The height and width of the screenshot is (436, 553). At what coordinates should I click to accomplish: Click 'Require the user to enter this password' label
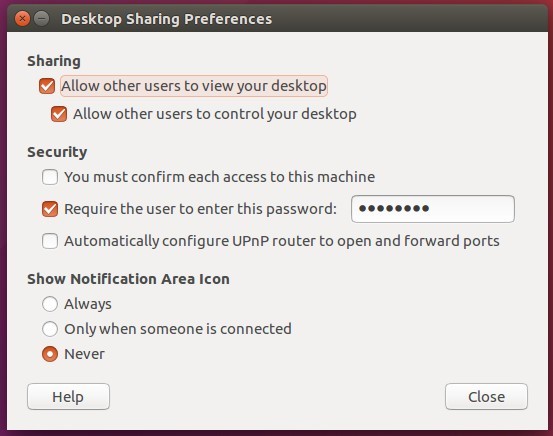pyautogui.click(x=200, y=209)
